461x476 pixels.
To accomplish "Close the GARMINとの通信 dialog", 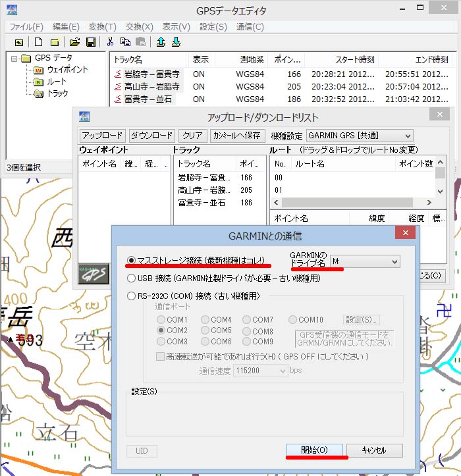I will tap(405, 233).
